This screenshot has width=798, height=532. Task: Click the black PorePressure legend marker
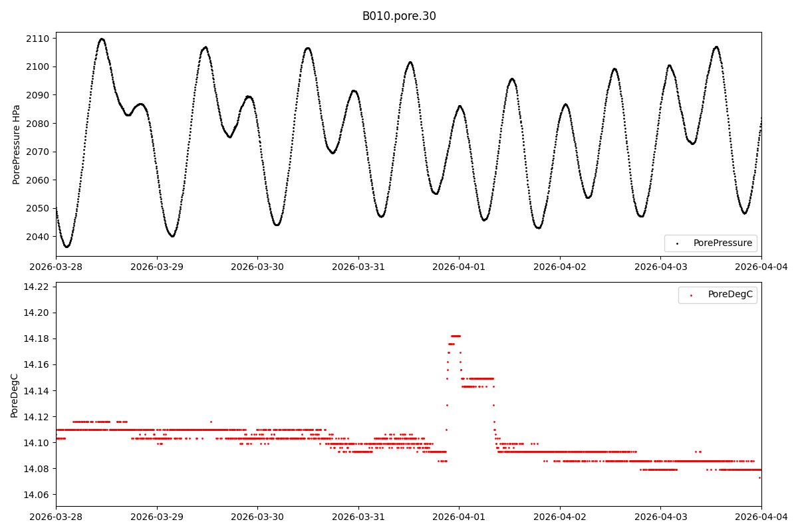[677, 243]
